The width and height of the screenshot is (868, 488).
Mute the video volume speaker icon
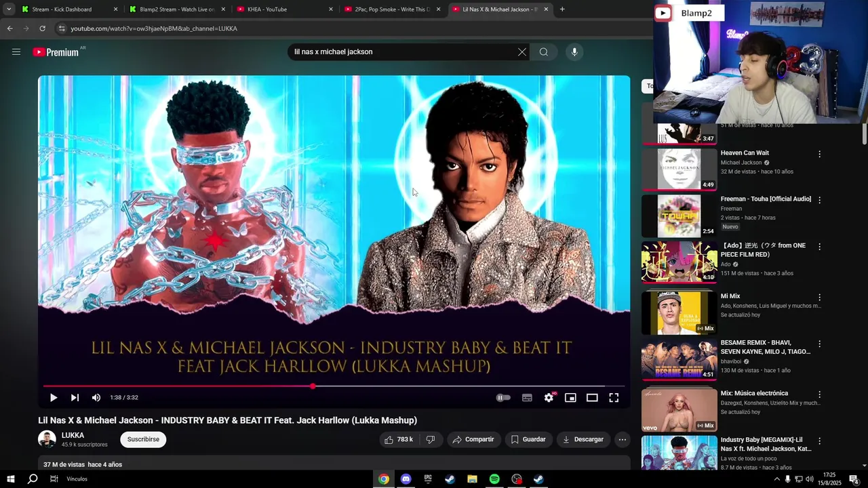(x=96, y=398)
